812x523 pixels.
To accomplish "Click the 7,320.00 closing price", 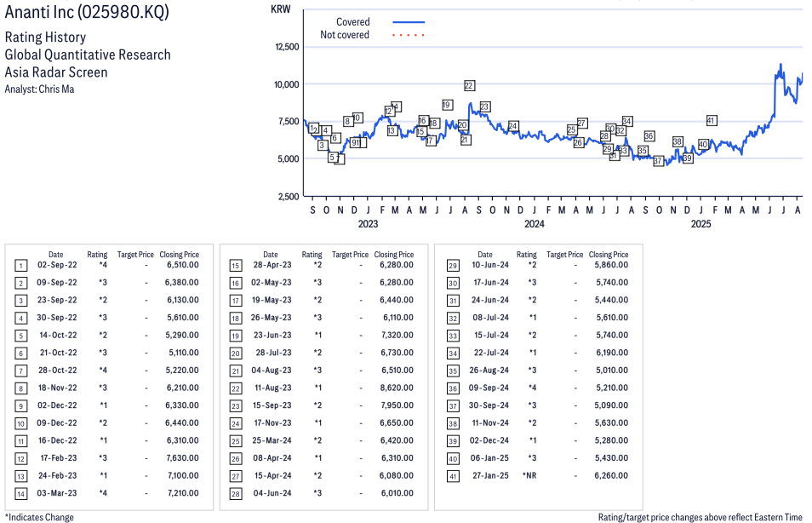I will coord(397,335).
